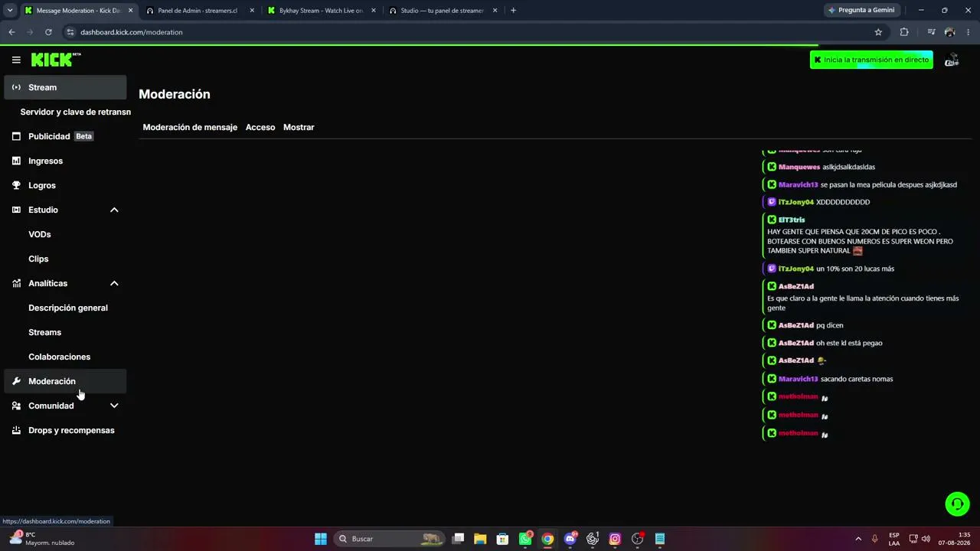Screen dimensions: 980x551
Task: Go back to previous page
Action: tap(11, 32)
